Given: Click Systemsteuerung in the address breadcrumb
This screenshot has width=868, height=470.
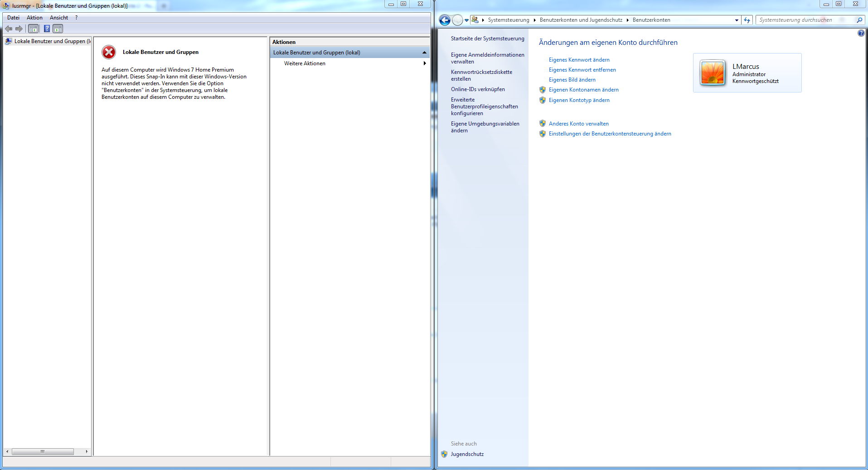Looking at the screenshot, I should [x=509, y=20].
